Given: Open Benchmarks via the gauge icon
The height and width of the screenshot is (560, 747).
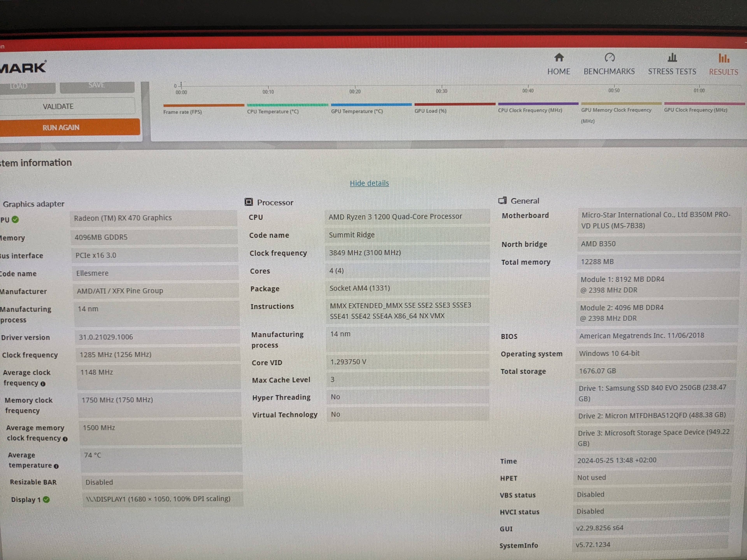Looking at the screenshot, I should 609,58.
